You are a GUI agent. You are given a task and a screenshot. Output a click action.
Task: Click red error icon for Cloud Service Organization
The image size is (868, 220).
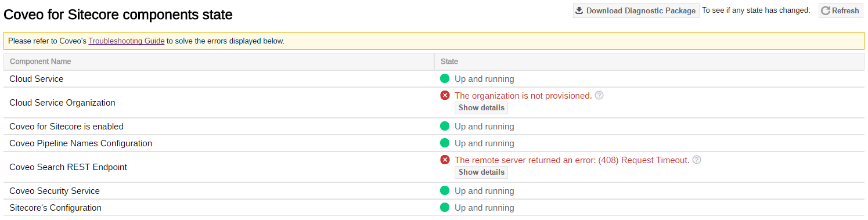445,95
